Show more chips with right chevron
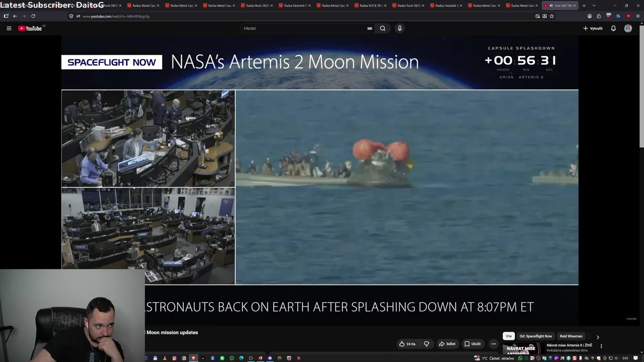 [598, 337]
